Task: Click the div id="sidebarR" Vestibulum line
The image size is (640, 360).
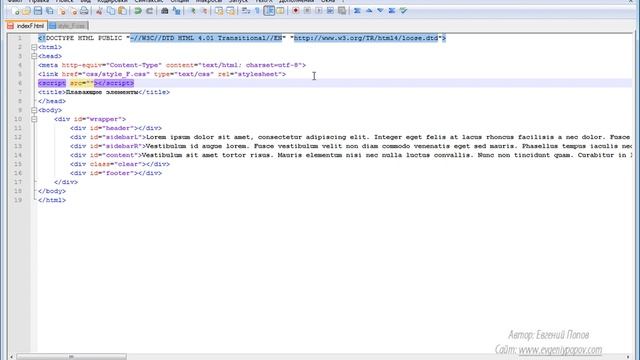Action: click(351, 146)
